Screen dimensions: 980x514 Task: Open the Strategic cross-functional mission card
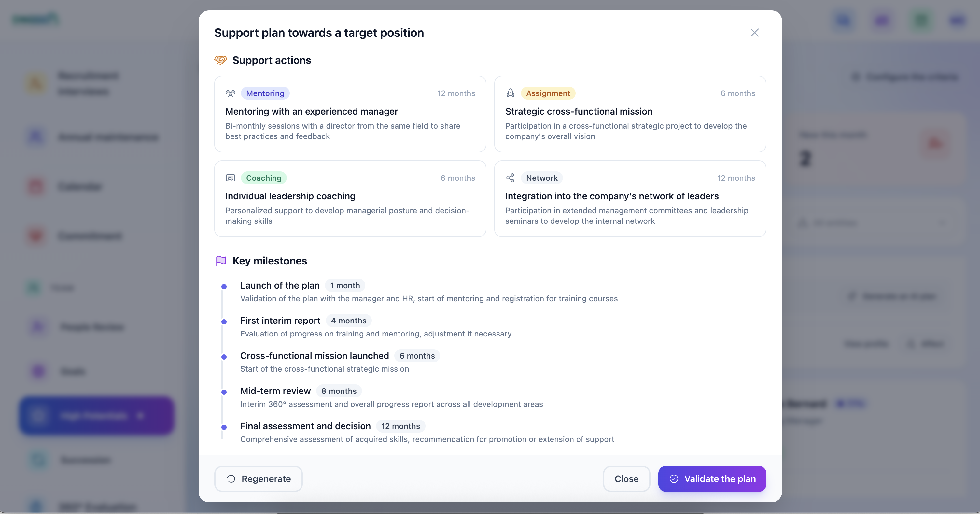(x=630, y=114)
